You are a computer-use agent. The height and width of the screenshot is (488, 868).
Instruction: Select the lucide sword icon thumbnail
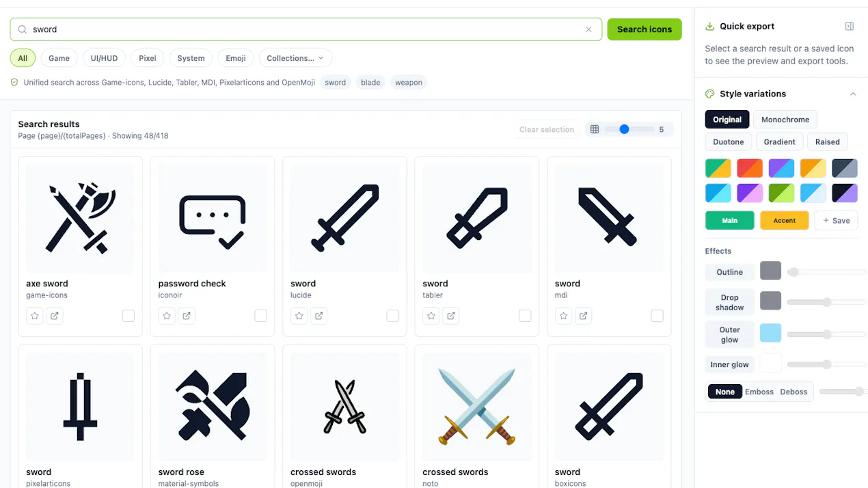[x=345, y=219]
